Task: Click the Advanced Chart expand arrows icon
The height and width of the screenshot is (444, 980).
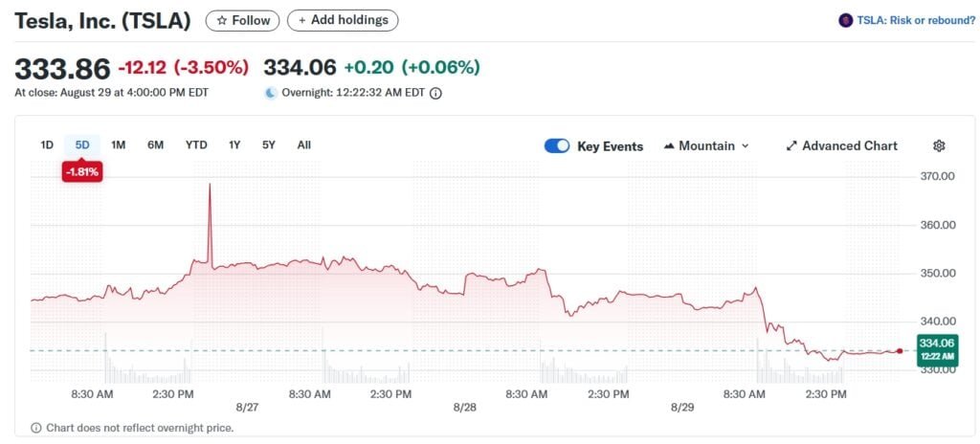Action: 791,146
